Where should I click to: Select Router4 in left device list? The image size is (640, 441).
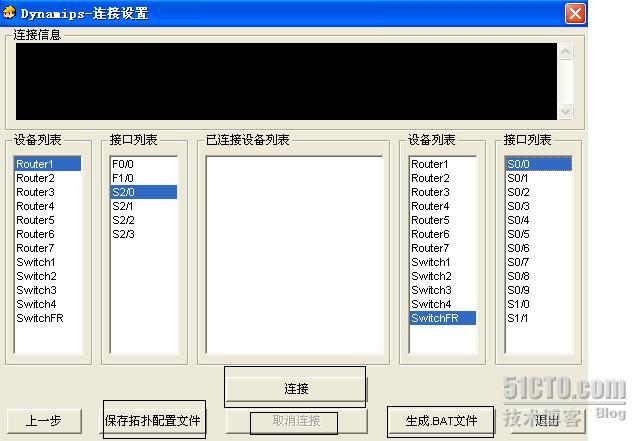pyautogui.click(x=47, y=206)
